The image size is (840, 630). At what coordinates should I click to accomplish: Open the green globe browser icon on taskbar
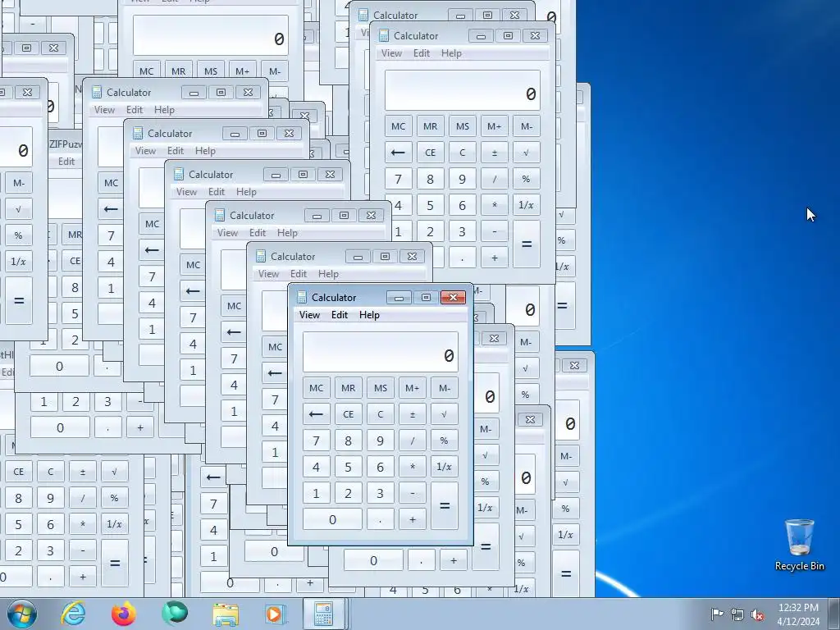tap(175, 614)
